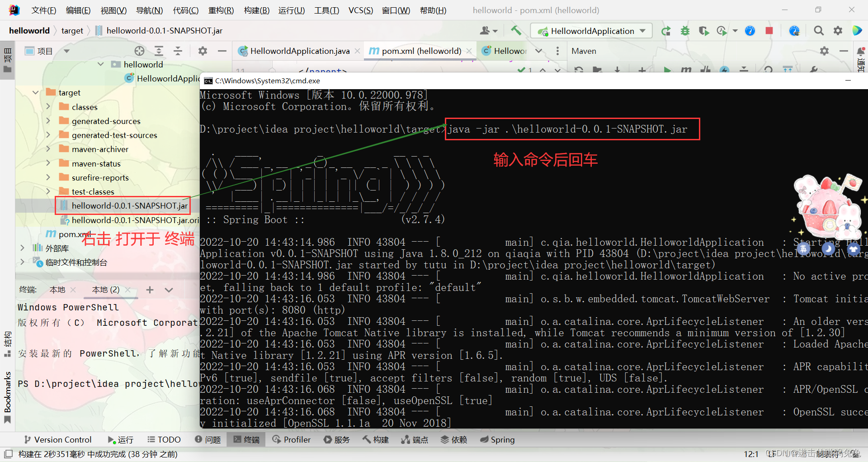Image resolution: width=868 pixels, height=462 pixels.
Task: Add a new terminal with the plus icon
Action: [x=150, y=290]
